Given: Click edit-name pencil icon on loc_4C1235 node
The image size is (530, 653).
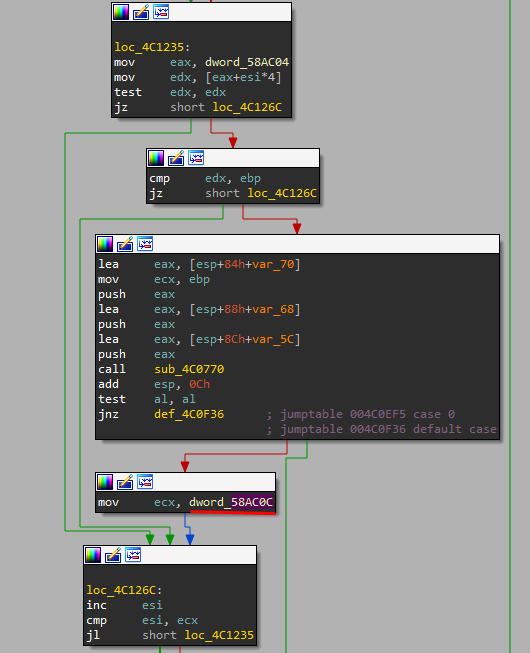Looking at the screenshot, I should click(141, 12).
